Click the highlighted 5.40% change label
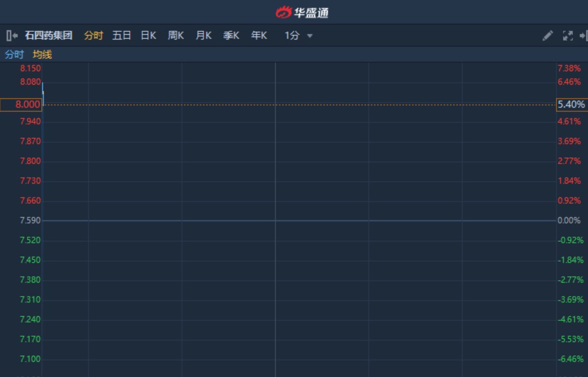This screenshot has height=377, width=588. point(572,105)
